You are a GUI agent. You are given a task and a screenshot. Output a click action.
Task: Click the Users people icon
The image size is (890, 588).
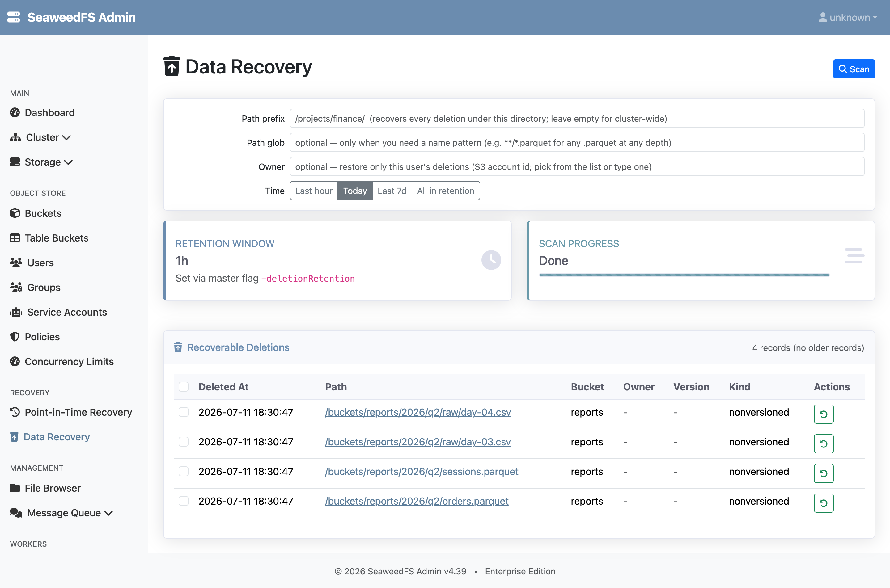click(x=16, y=262)
